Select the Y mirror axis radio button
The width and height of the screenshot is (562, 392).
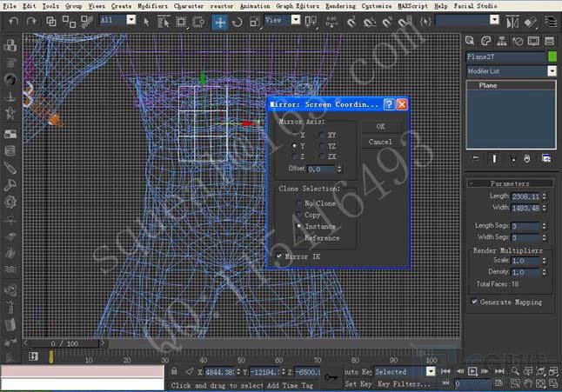[x=295, y=146]
